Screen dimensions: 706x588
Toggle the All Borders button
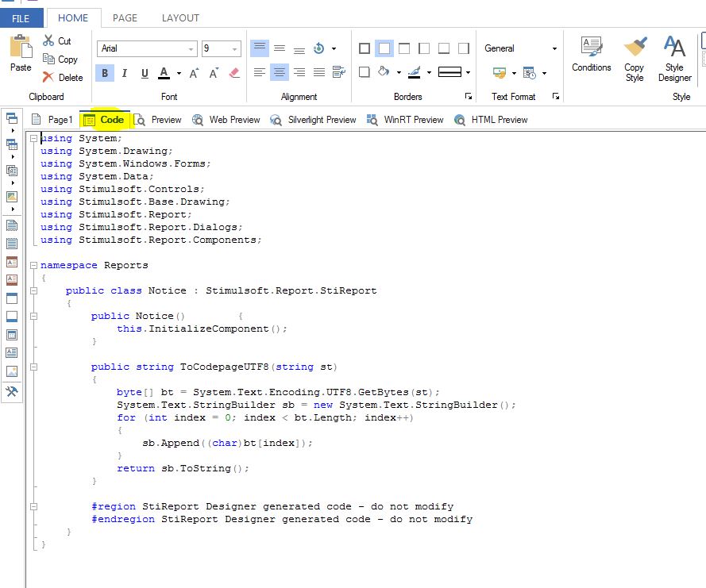pos(365,48)
